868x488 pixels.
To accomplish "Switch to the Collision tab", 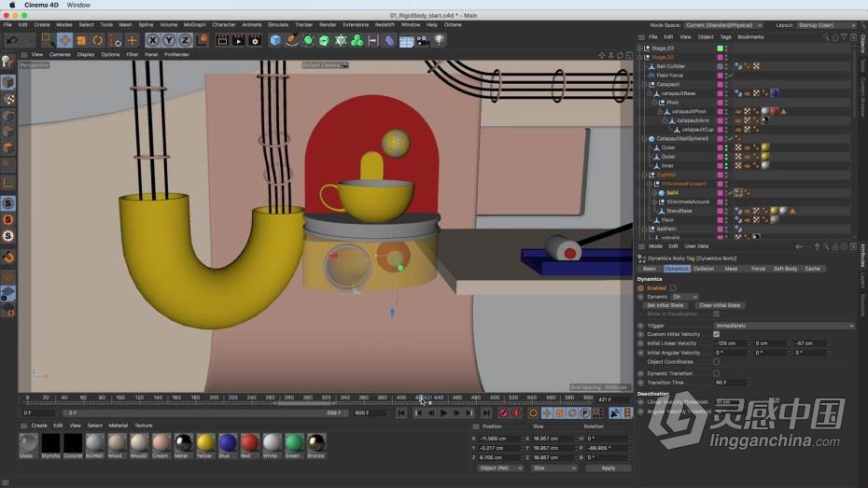I will coord(704,269).
